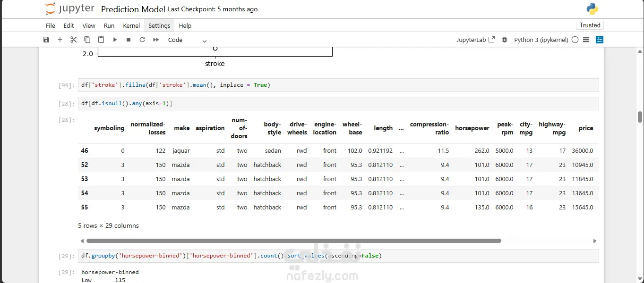Click the vertical page scrollbar thumb

point(640,117)
